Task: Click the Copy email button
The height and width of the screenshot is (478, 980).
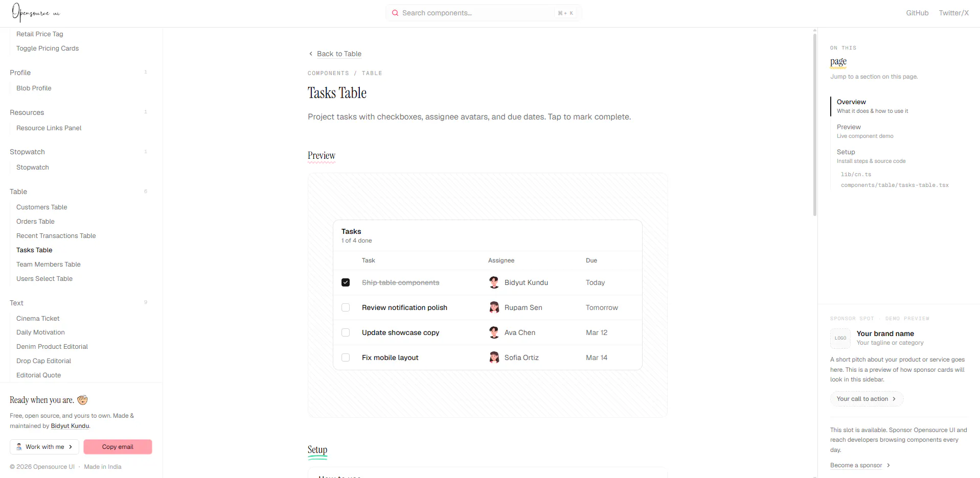Action: pos(118,447)
